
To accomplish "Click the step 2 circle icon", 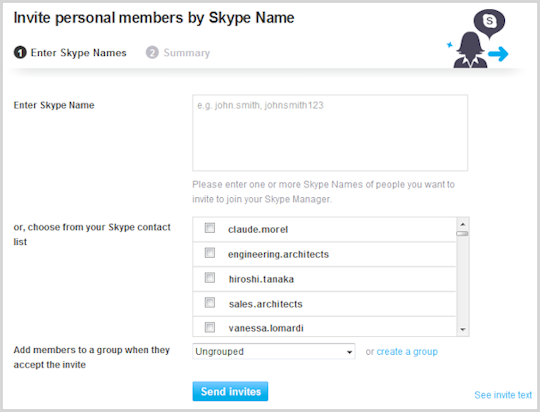I will pos(152,52).
